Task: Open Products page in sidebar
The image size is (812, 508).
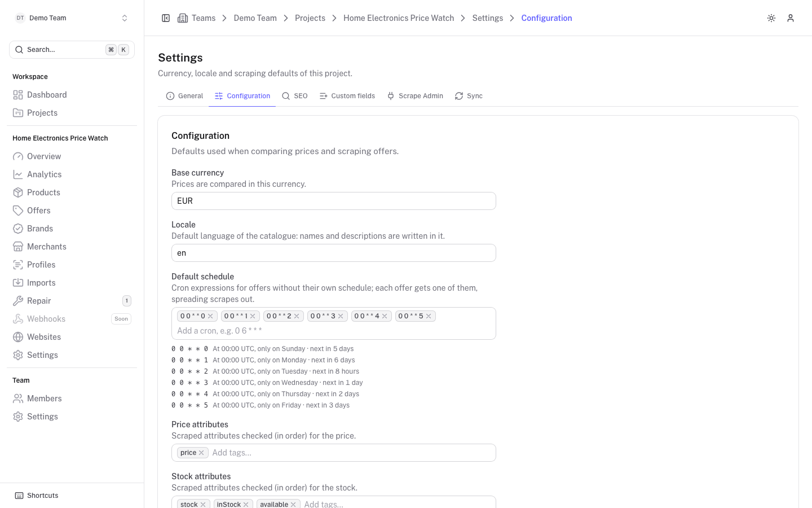Action: 72,192
